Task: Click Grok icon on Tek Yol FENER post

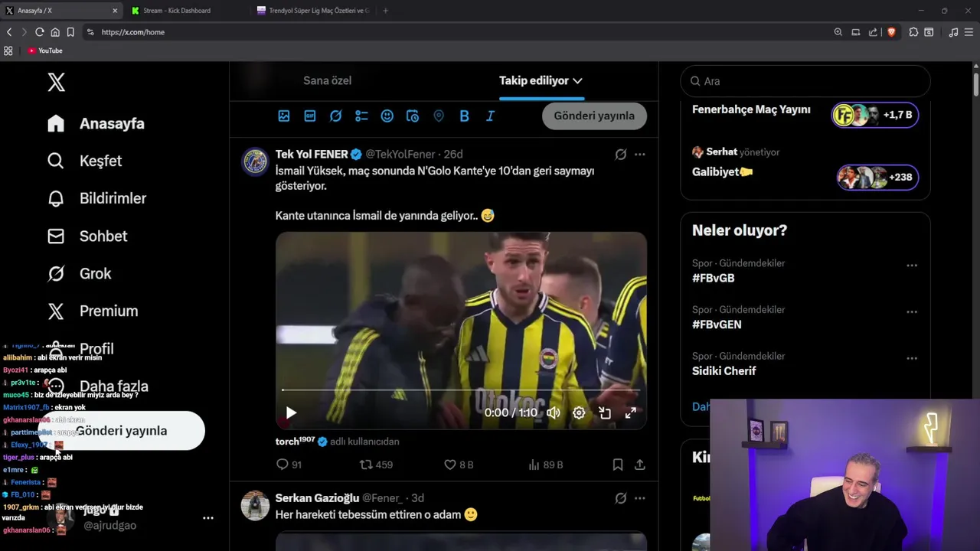Action: point(621,155)
